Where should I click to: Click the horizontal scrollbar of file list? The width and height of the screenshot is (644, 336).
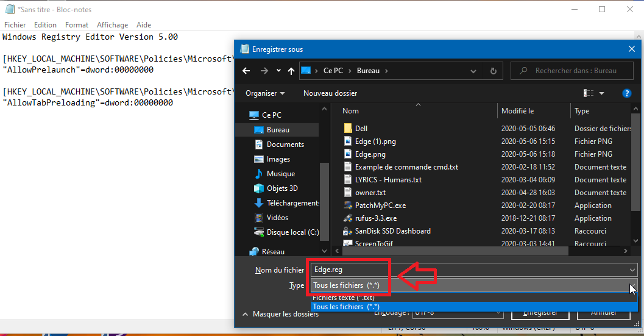455,251
